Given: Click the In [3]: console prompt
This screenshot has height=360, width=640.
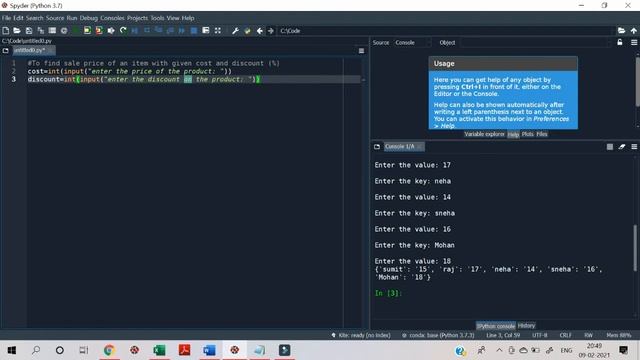Looking at the screenshot, I should click(388, 293).
